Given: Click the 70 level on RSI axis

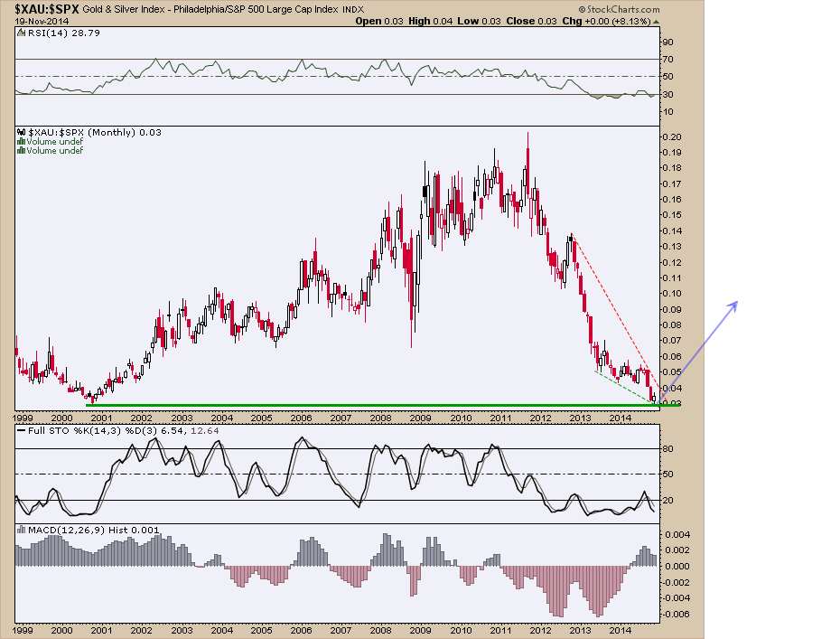Looking at the screenshot, I should coord(668,60).
